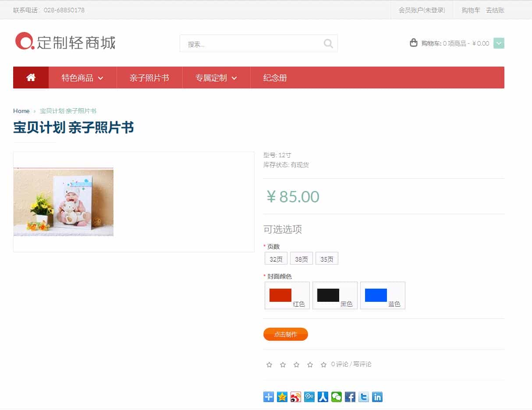The image size is (532, 410).
Task: Go to 去结账 checkout link
Action: point(495,10)
